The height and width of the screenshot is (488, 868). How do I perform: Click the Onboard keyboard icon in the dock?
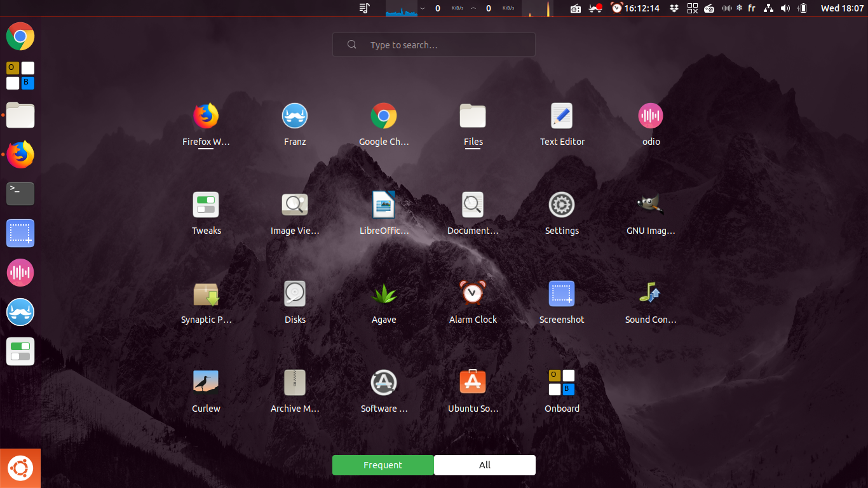click(20, 76)
